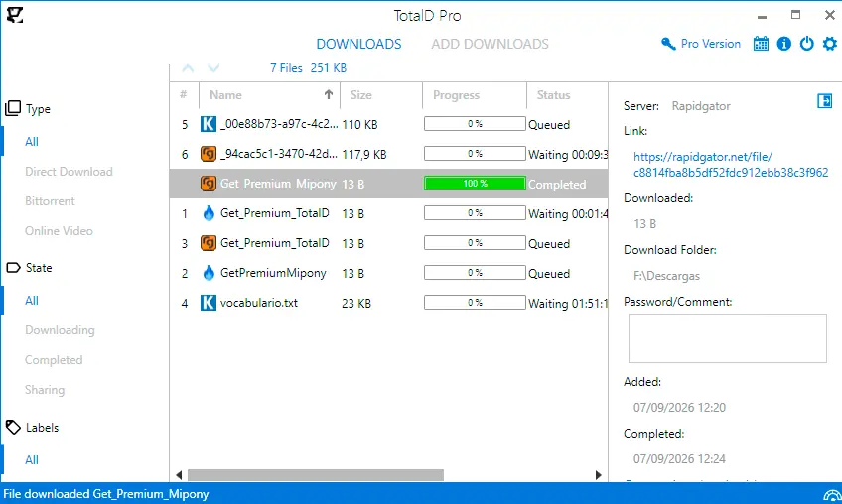
Task: Select All under Type filter
Action: (32, 142)
